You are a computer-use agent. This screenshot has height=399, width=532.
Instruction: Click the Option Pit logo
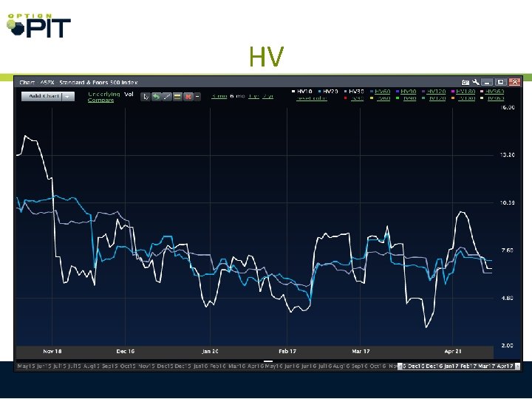click(x=38, y=25)
